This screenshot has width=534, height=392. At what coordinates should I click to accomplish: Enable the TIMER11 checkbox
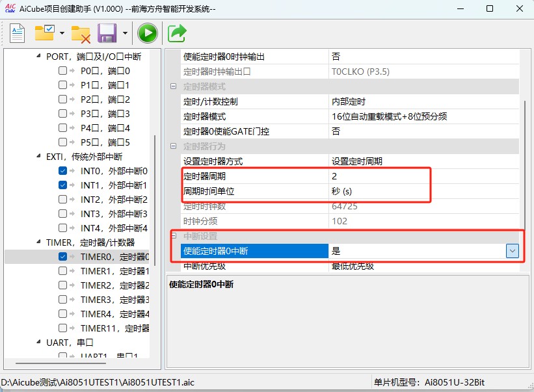(62, 328)
